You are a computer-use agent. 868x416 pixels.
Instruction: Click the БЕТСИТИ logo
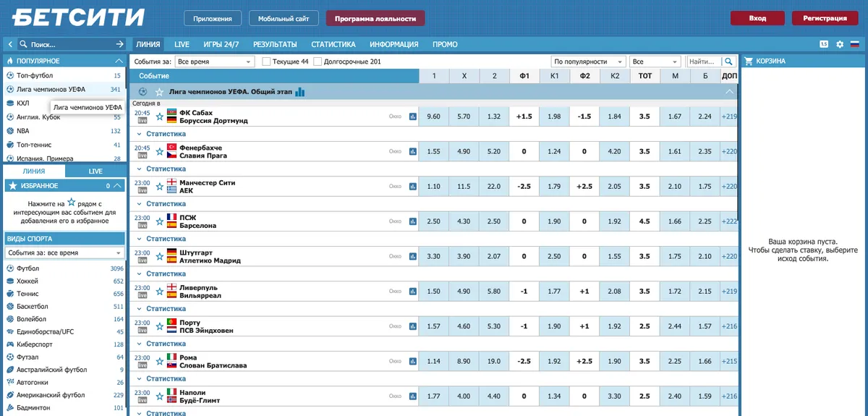point(79,17)
